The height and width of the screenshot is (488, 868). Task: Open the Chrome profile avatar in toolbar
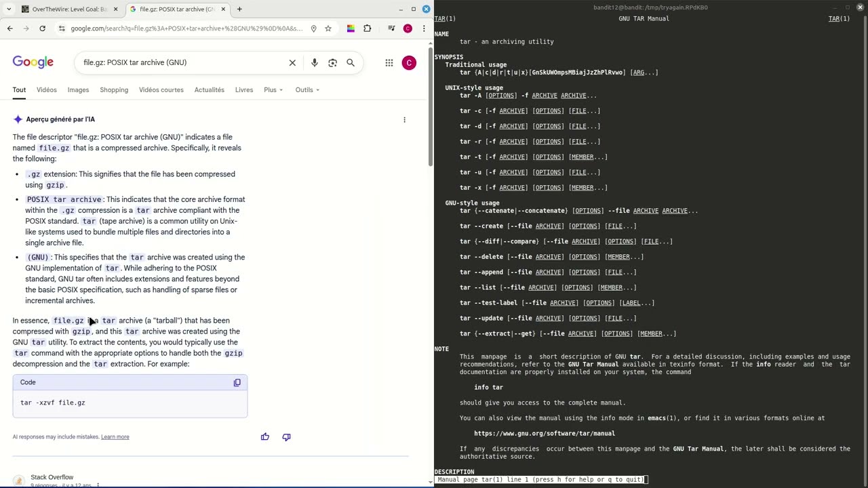(408, 28)
